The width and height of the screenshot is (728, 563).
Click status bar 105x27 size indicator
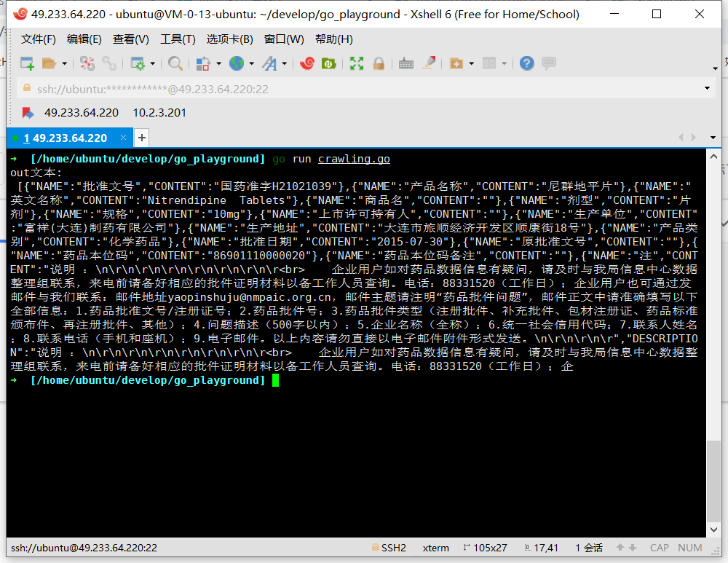click(485, 548)
